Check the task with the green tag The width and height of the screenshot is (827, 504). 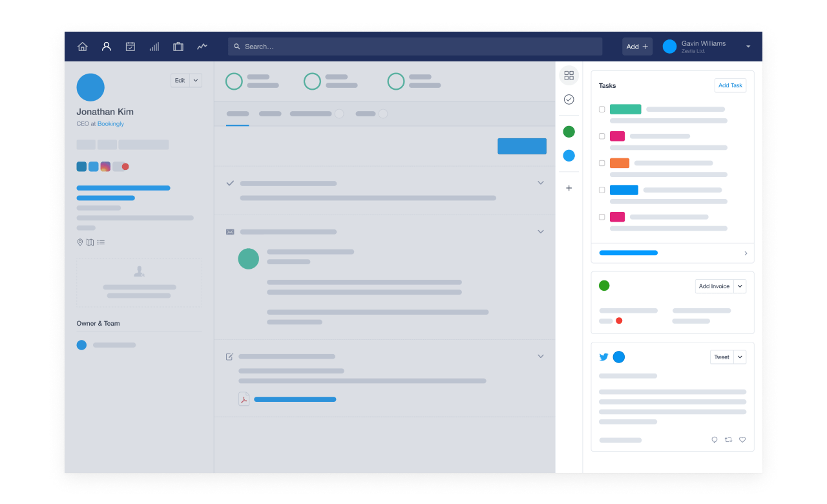(602, 109)
